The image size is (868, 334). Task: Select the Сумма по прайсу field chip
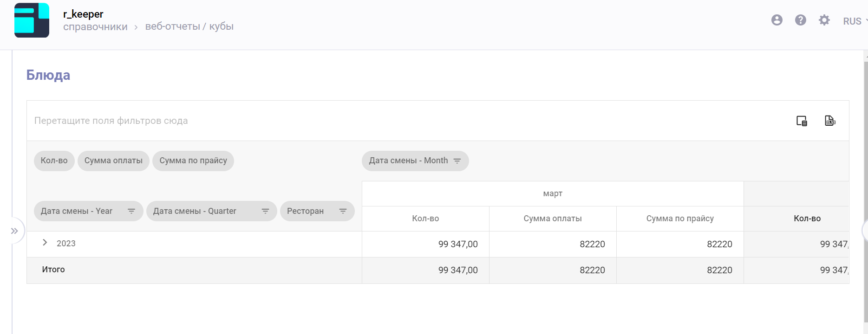coord(193,161)
